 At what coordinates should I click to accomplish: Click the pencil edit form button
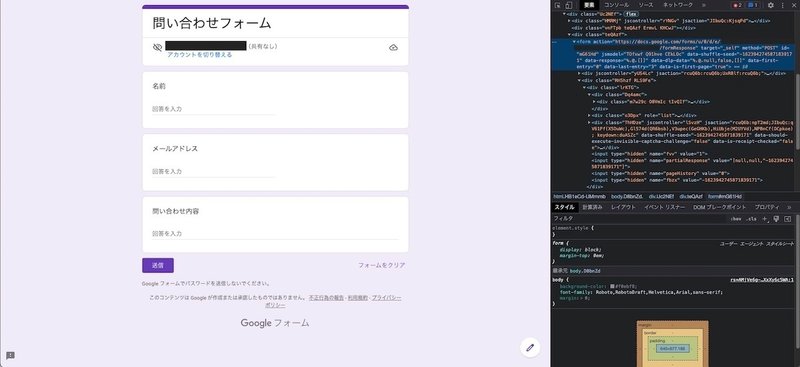click(530, 348)
